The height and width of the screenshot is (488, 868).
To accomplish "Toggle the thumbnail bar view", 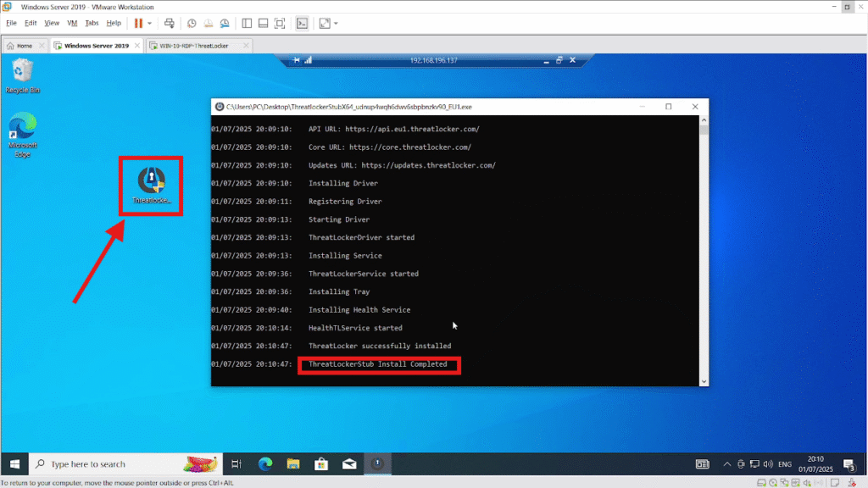I will (264, 23).
